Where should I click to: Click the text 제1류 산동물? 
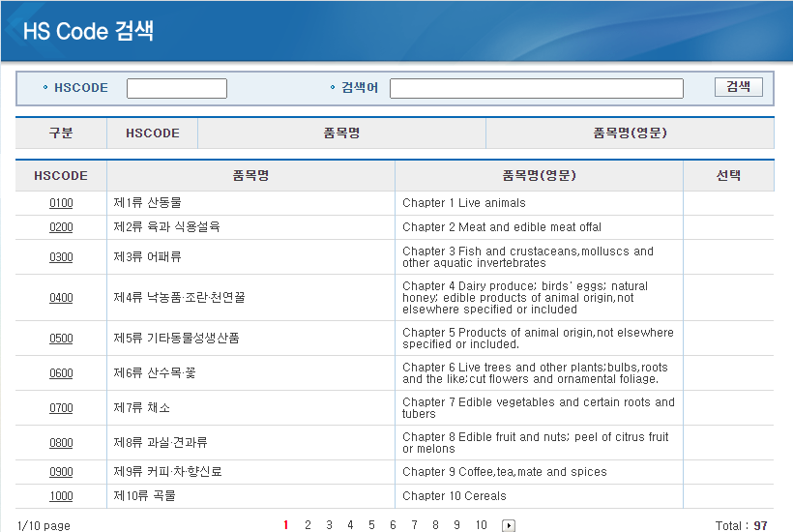tap(147, 203)
